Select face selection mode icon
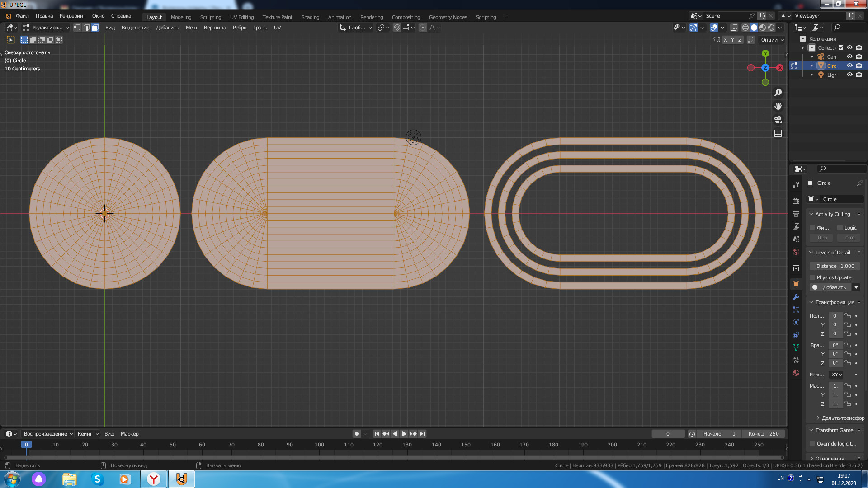The image size is (868, 488). tap(95, 28)
